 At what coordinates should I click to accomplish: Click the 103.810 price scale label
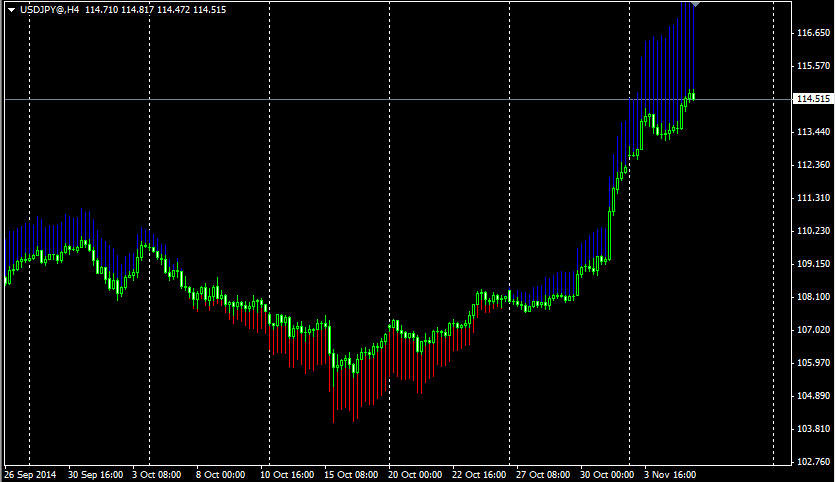(x=813, y=429)
